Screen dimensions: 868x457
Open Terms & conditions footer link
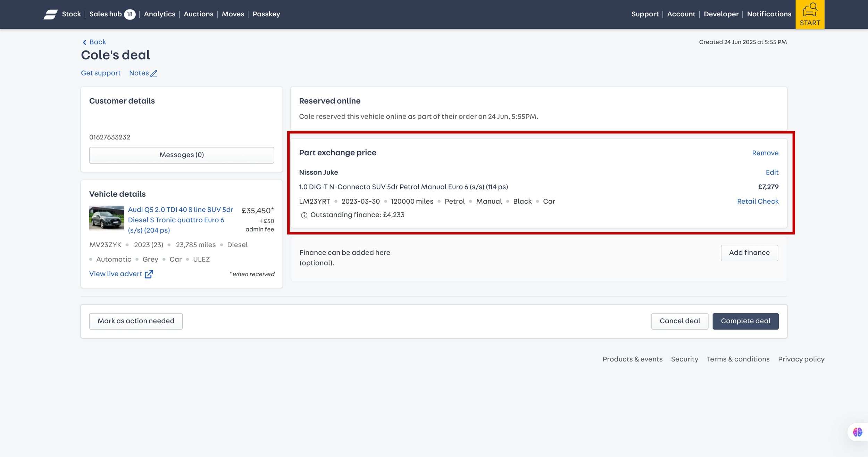click(x=738, y=359)
